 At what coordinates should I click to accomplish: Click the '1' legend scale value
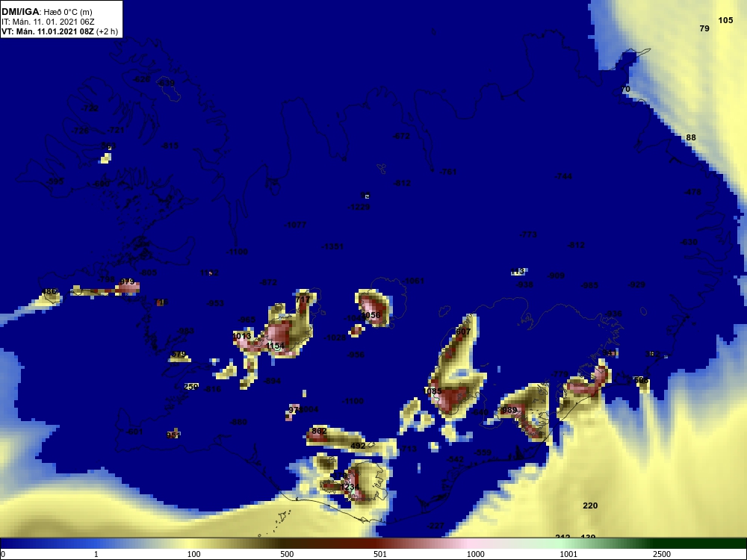96,554
